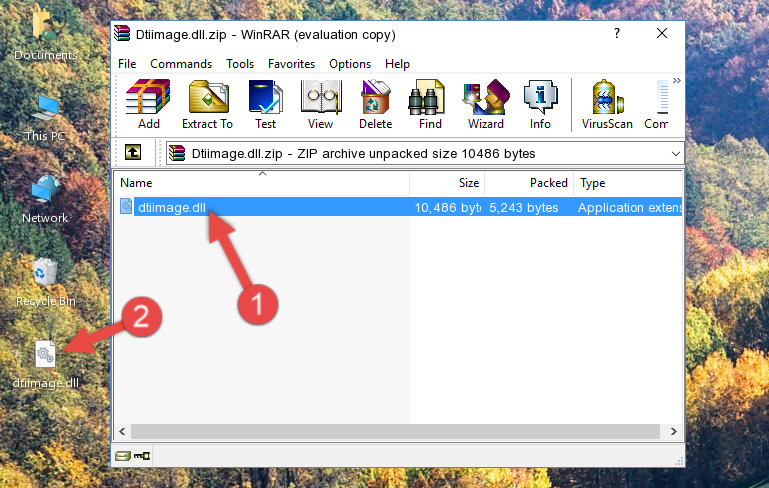The image size is (769, 488).
Task: Click the Delete toolbar icon
Action: coord(375,97)
